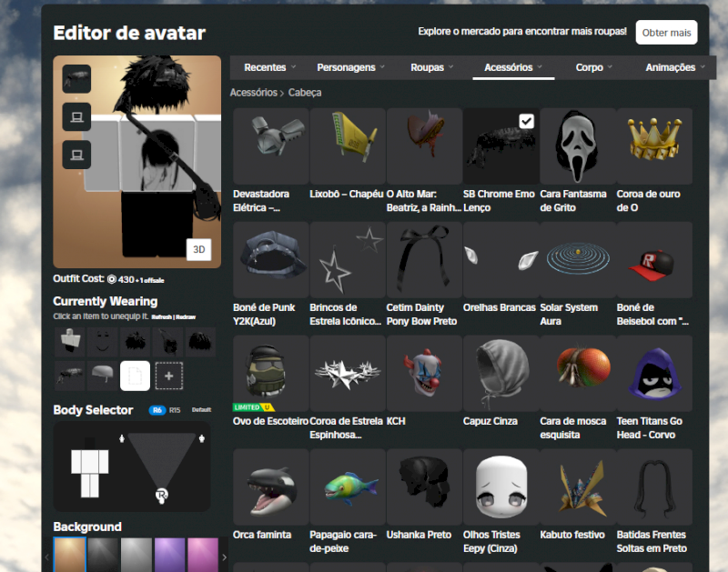Click the top accessory thumbnail over avatar preview
The height and width of the screenshot is (572, 728).
click(x=76, y=79)
